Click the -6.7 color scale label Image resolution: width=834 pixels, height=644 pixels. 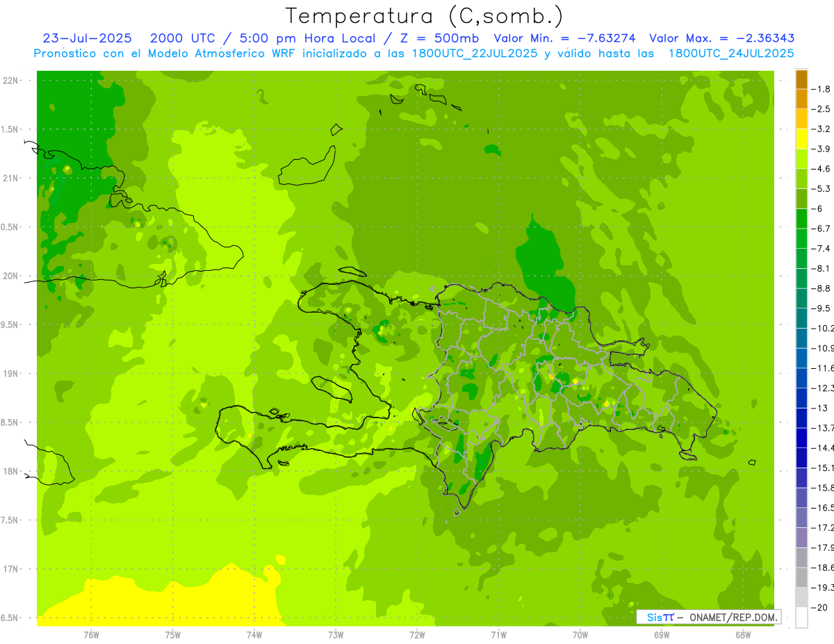click(x=823, y=229)
